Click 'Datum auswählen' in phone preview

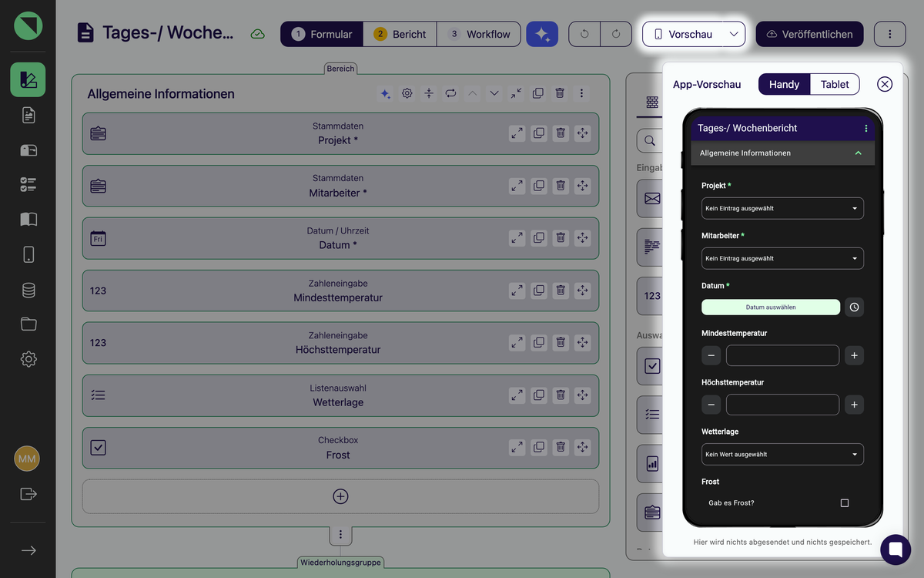pyautogui.click(x=771, y=307)
